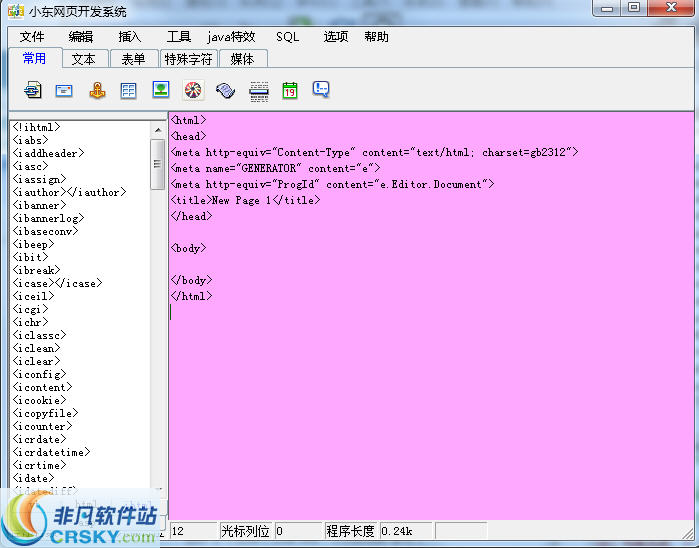Insert a horizontal rule line icon

[259, 91]
